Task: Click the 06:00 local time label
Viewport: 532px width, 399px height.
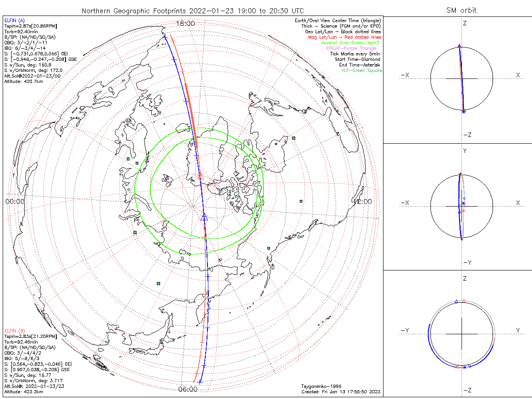Action: click(x=188, y=389)
